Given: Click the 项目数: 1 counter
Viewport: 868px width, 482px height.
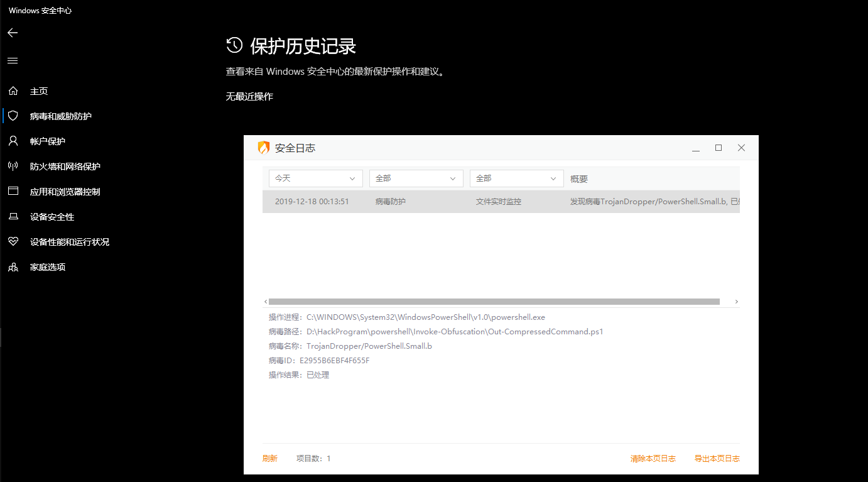Looking at the screenshot, I should (x=313, y=459).
